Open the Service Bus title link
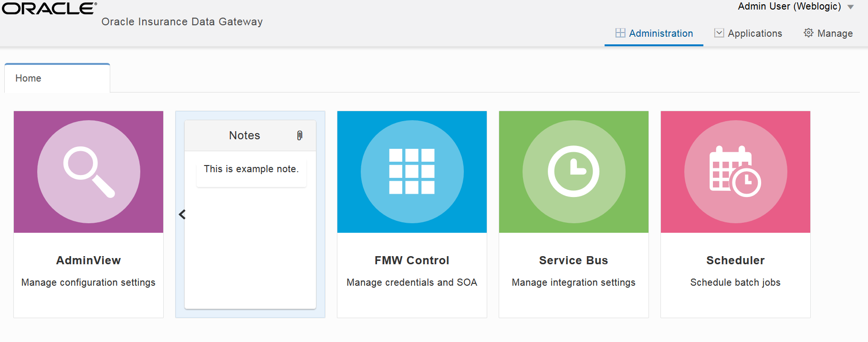The image size is (868, 342). point(574,260)
